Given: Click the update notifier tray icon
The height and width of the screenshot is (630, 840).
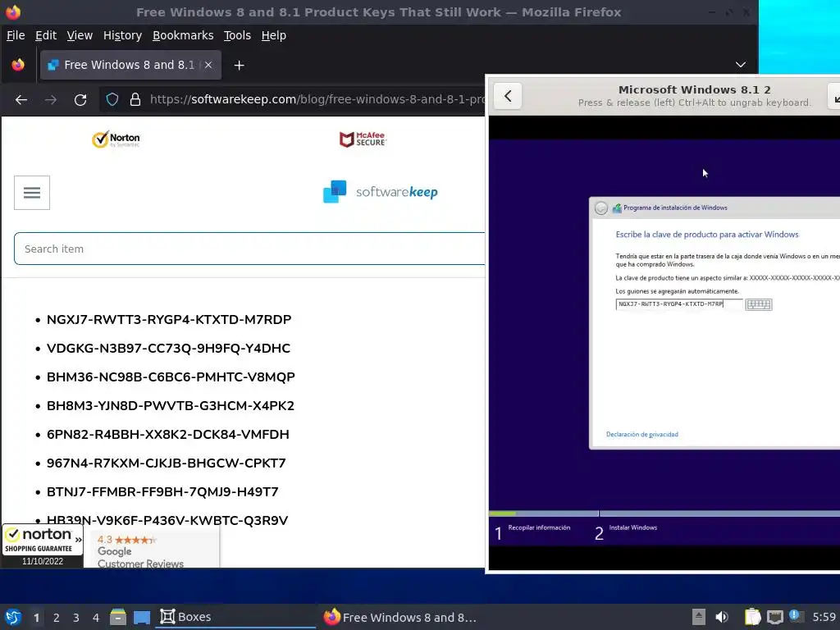Looking at the screenshot, I should tap(796, 617).
